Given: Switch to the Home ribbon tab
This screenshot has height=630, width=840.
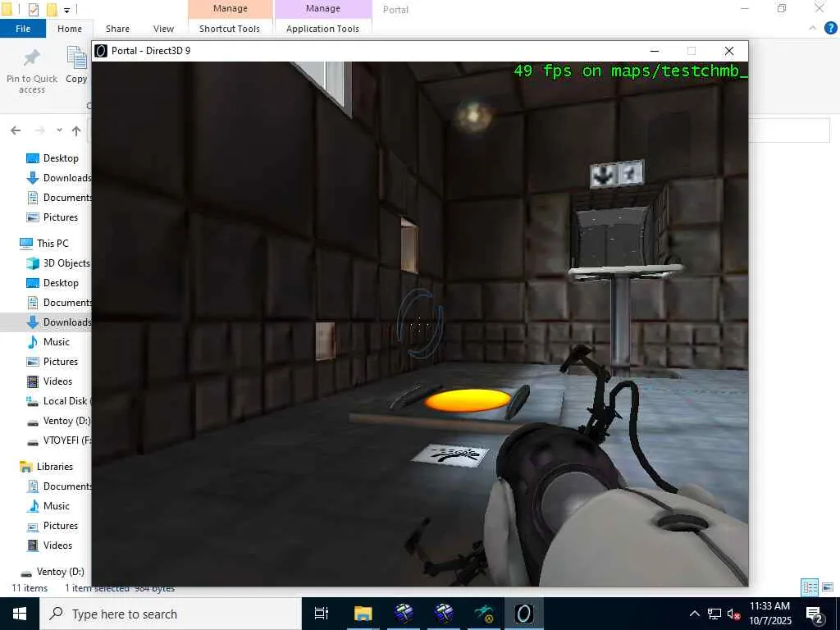Looking at the screenshot, I should (70, 29).
